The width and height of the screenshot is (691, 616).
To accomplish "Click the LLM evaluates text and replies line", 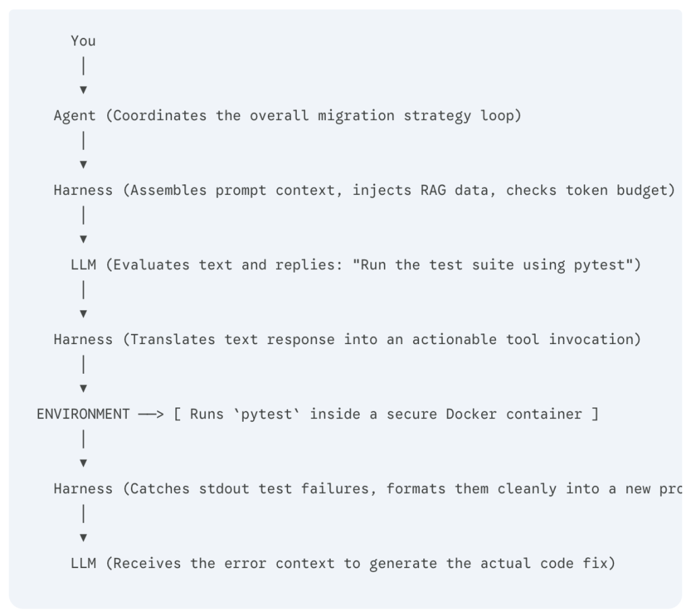I will point(356,264).
